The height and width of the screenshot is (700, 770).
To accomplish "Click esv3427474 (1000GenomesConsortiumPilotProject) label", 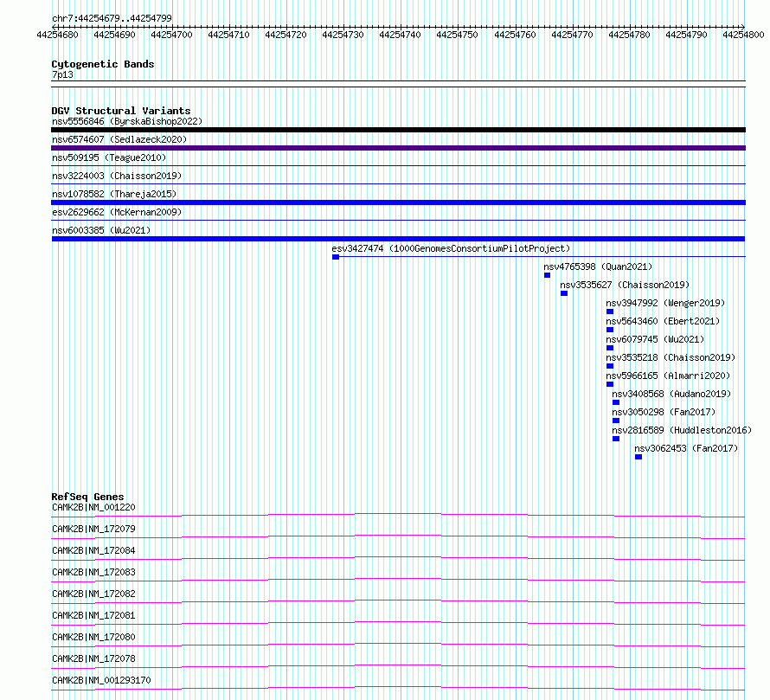I will [x=451, y=248].
